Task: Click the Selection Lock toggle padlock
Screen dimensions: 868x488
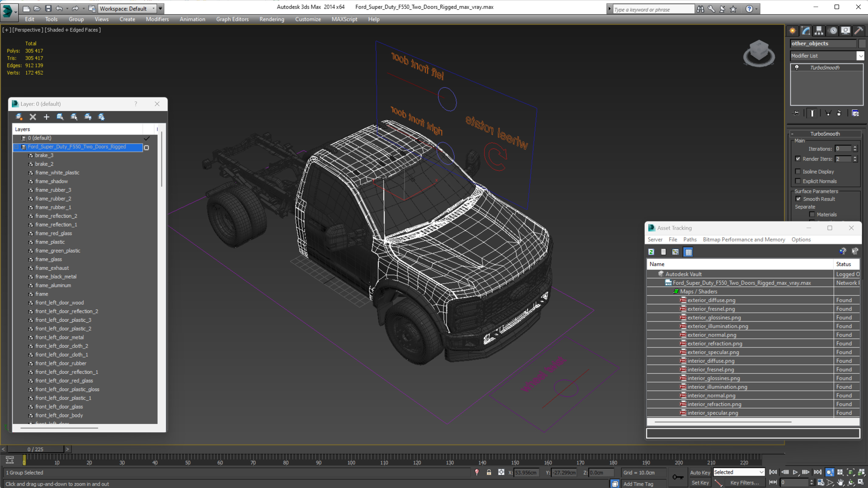Action: pyautogui.click(x=489, y=472)
